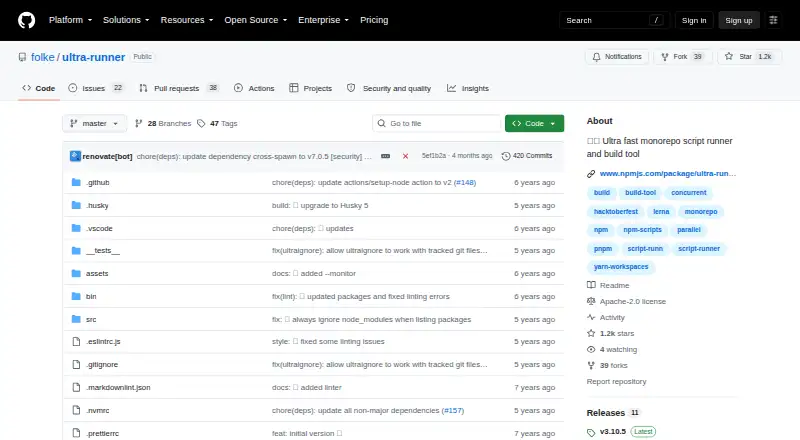Click the fork icon in the Fork button
This screenshot has width=800, height=440.
pyautogui.click(x=665, y=57)
